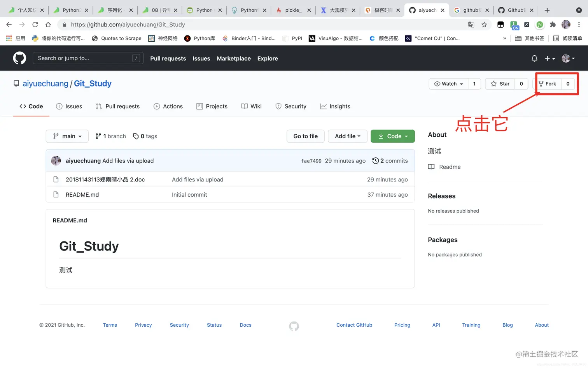Click the translate page icon in address bar

pos(471,25)
